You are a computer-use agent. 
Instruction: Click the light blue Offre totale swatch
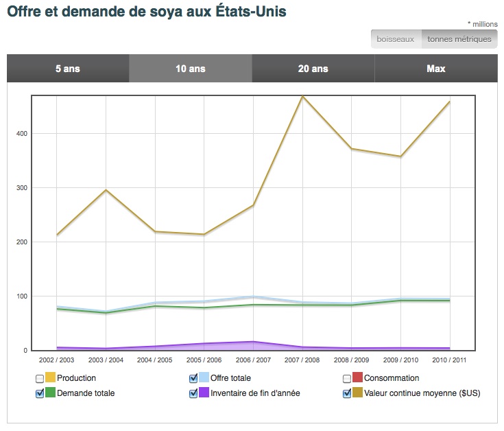(x=204, y=378)
